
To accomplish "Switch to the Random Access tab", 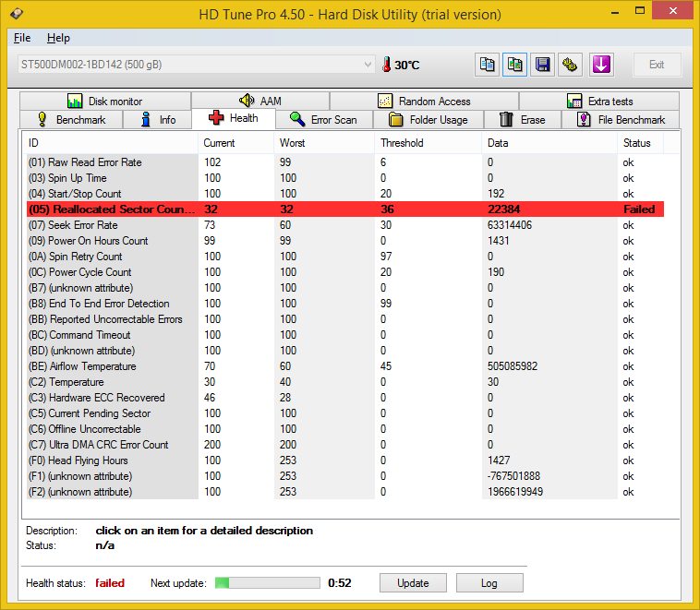I will pyautogui.click(x=424, y=101).
